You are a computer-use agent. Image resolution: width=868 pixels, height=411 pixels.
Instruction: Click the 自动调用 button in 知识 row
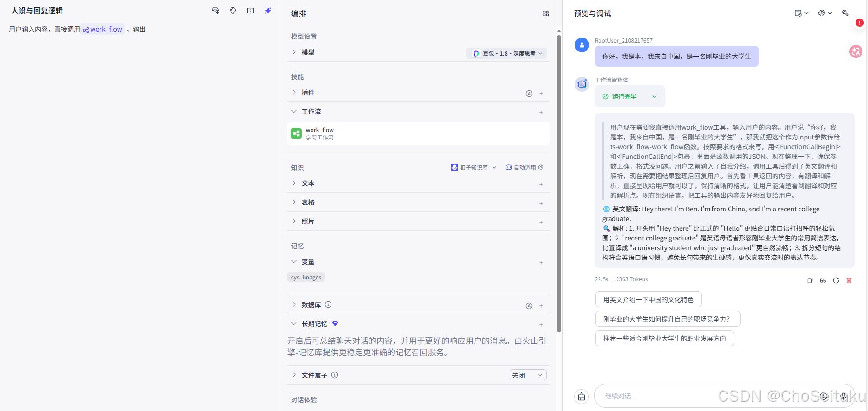(x=525, y=167)
